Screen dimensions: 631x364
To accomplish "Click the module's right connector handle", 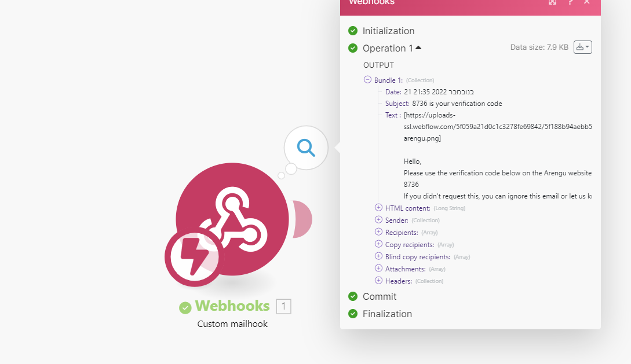I will [302, 219].
